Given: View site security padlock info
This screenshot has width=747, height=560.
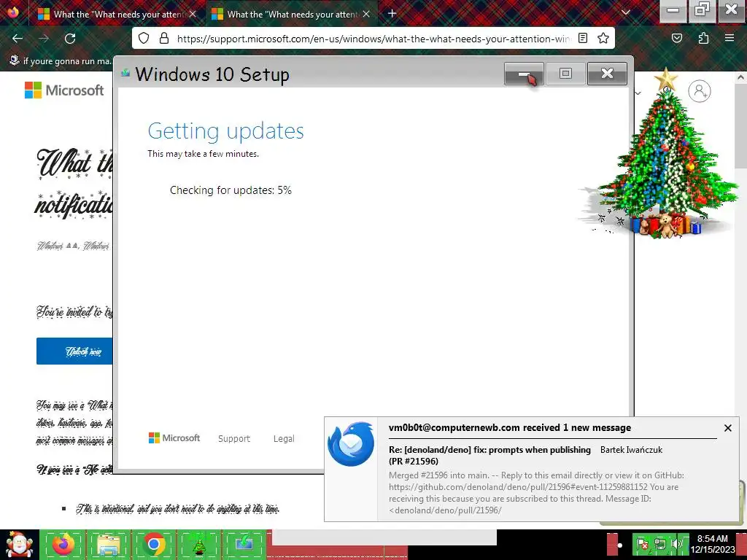Looking at the screenshot, I should [x=164, y=38].
